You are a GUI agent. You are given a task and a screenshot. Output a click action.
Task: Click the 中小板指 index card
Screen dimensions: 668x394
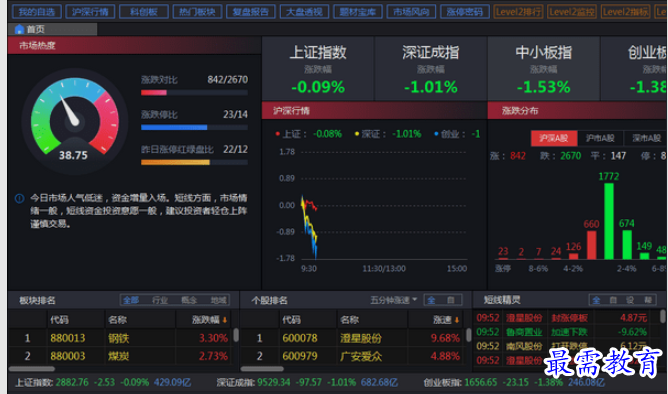[544, 69]
